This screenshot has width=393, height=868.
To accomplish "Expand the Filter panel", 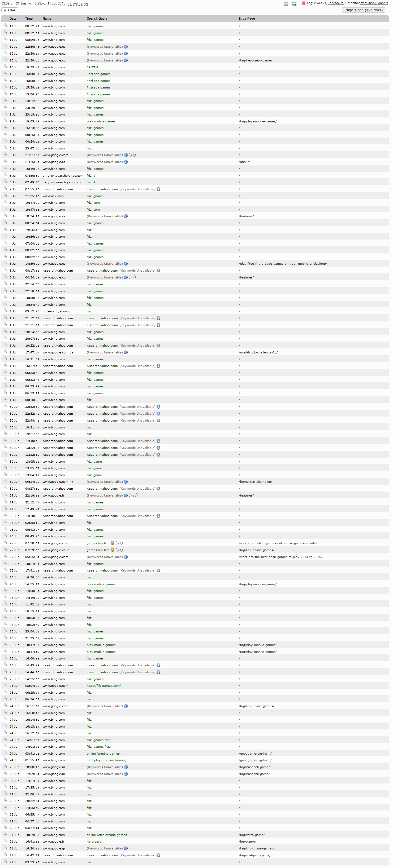I will [x=10, y=10].
